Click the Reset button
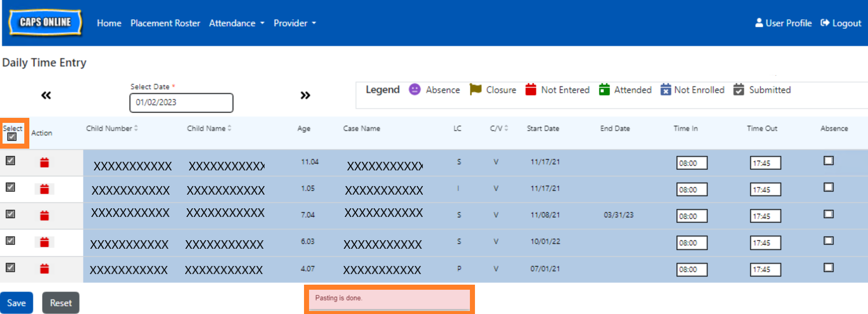 pos(61,303)
